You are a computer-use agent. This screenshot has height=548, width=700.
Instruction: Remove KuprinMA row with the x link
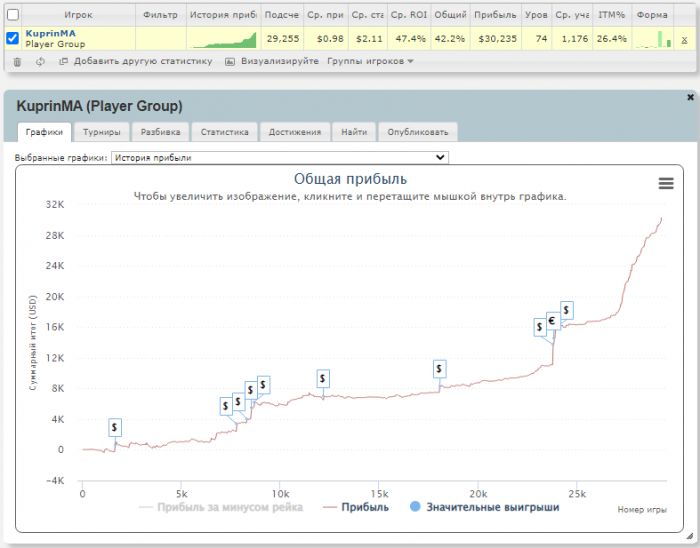click(684, 40)
